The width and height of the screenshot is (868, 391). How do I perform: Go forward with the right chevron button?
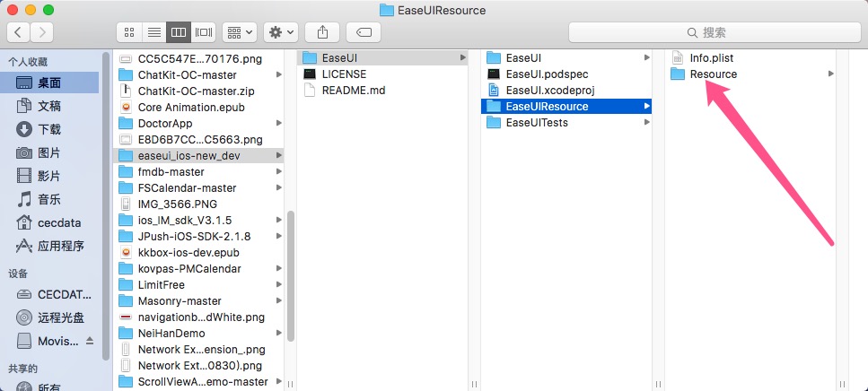42,32
